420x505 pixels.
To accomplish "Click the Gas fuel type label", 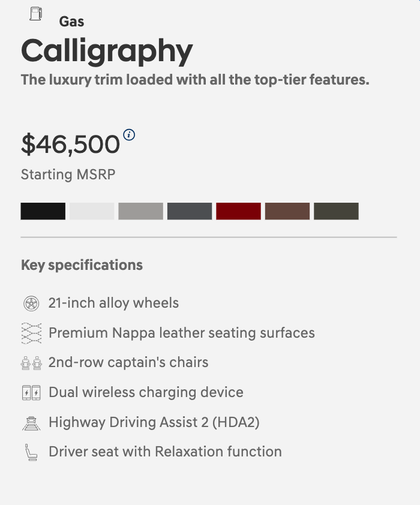I will pos(71,22).
